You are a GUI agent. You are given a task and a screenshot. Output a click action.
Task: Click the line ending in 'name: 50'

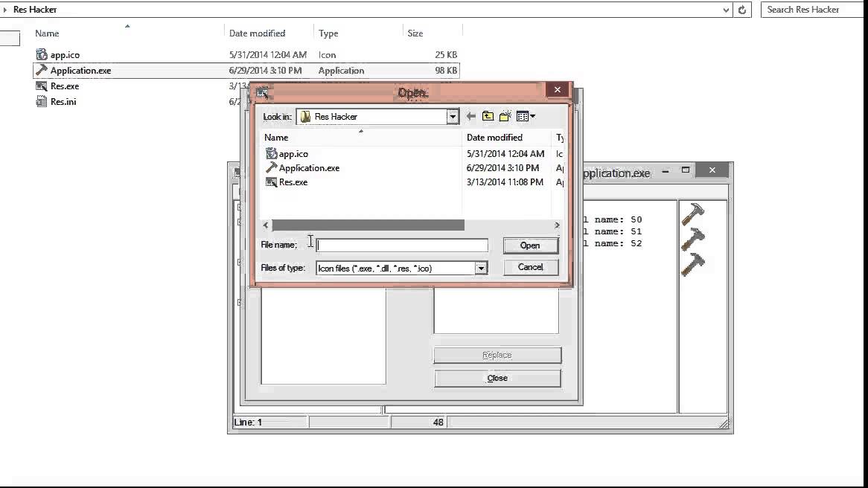pyautogui.click(x=613, y=219)
